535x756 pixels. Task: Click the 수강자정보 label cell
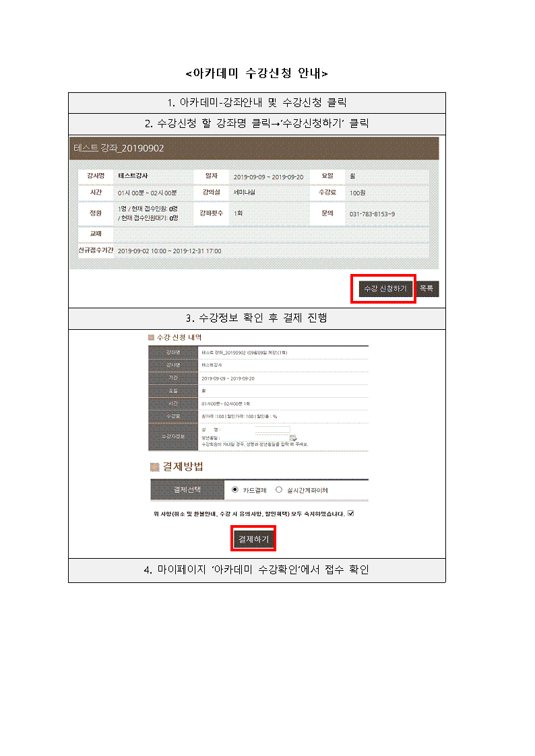(173, 437)
